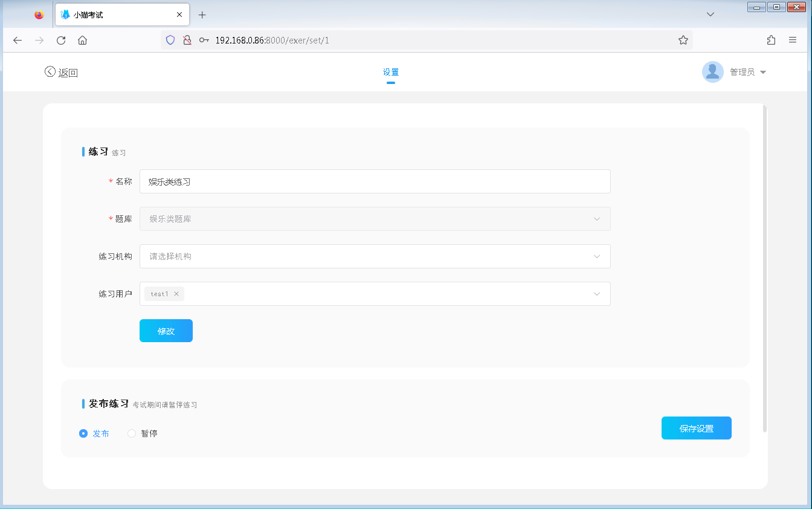Viewport: 812px width, 509px height.
Task: Select the 设置 tab
Action: click(x=391, y=73)
